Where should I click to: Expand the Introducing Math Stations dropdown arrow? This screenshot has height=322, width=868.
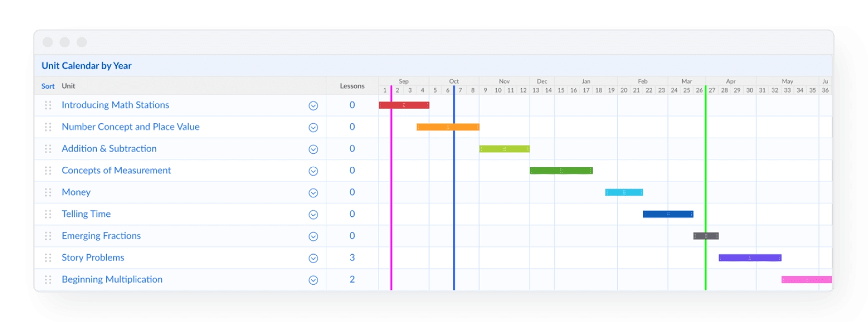(x=313, y=106)
